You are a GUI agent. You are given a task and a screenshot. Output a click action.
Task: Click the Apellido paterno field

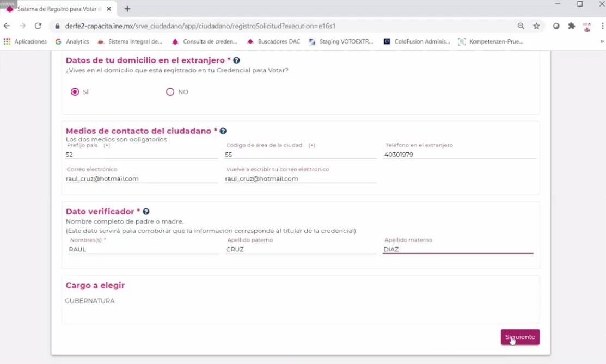click(300, 249)
